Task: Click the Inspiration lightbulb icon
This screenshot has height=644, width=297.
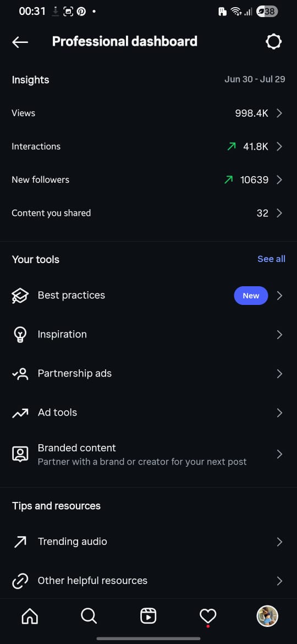Action: pyautogui.click(x=20, y=335)
